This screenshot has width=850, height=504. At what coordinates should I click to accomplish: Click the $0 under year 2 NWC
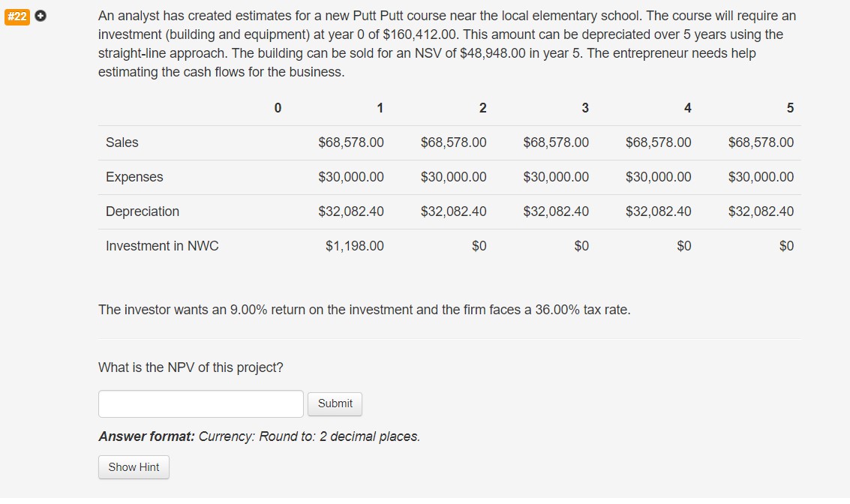pos(480,245)
